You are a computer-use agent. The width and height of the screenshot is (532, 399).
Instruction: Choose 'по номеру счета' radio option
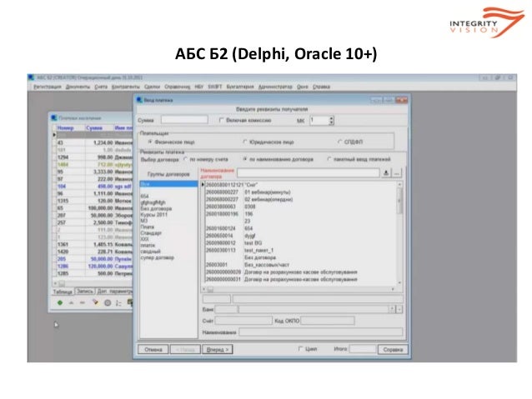[185, 159]
